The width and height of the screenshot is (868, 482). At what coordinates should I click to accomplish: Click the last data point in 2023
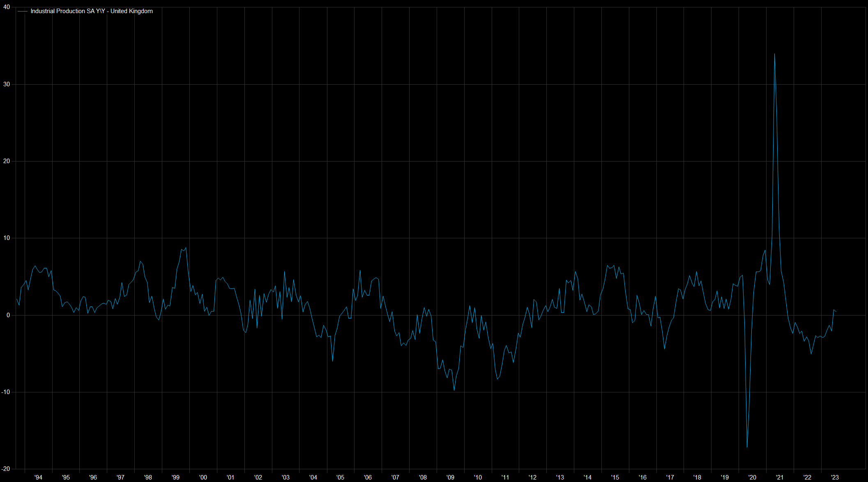point(836,311)
